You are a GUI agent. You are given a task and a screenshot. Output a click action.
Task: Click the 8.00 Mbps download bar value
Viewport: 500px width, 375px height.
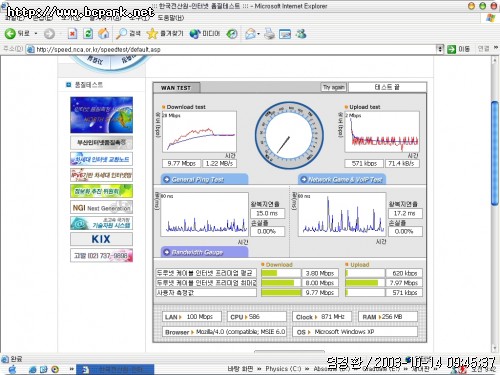click(320, 283)
